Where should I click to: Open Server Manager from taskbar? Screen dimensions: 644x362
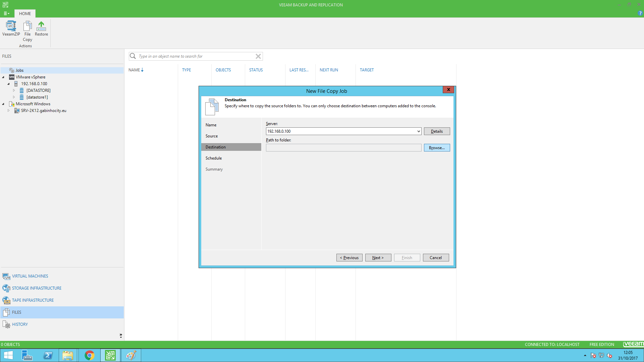[27, 355]
